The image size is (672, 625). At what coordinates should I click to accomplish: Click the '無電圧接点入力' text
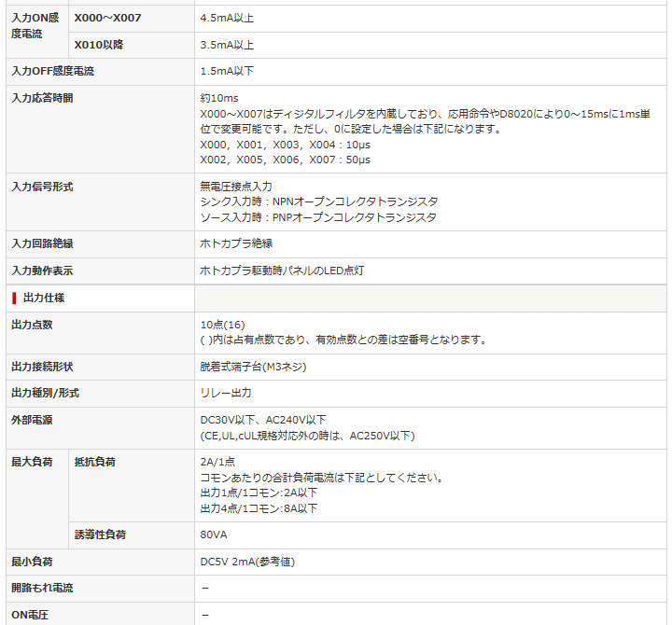(236, 187)
